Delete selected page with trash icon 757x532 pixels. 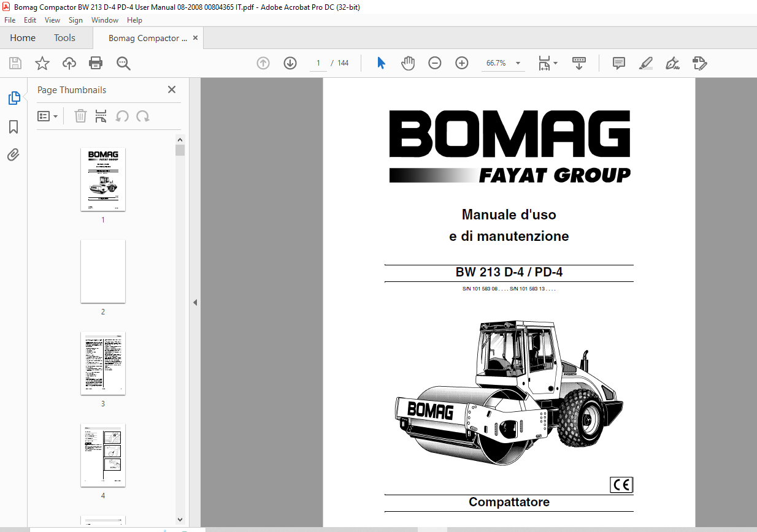[80, 116]
